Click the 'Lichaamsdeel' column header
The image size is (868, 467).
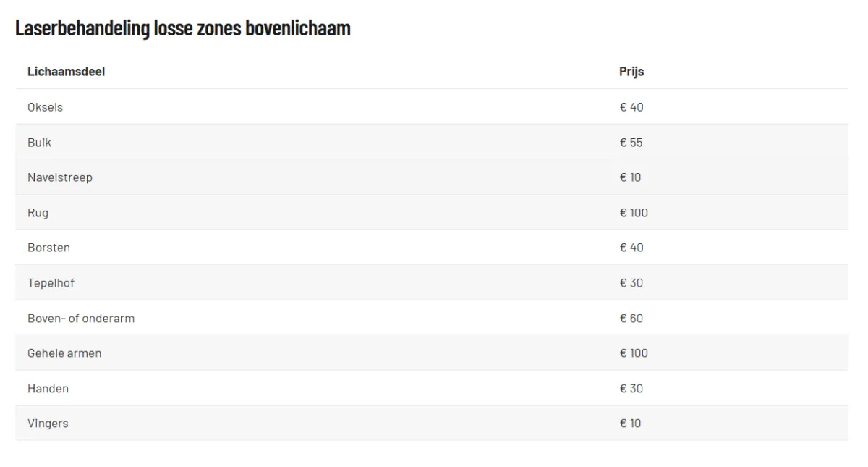coord(66,72)
